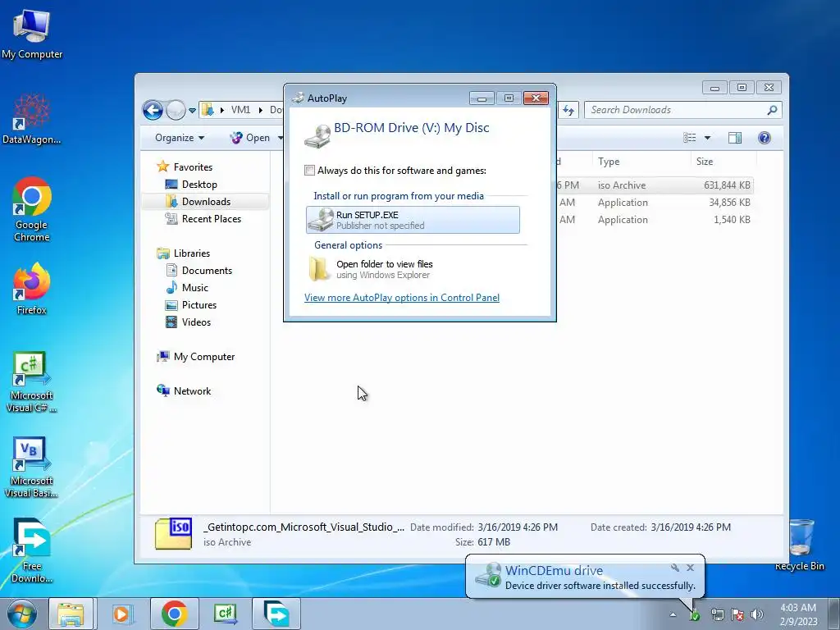
Task: Open the DataWagon desktop shortcut
Action: [x=32, y=119]
